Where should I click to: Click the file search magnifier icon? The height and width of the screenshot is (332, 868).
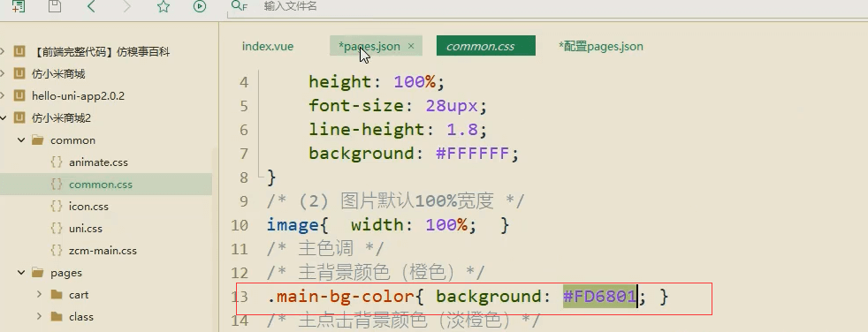click(x=240, y=6)
